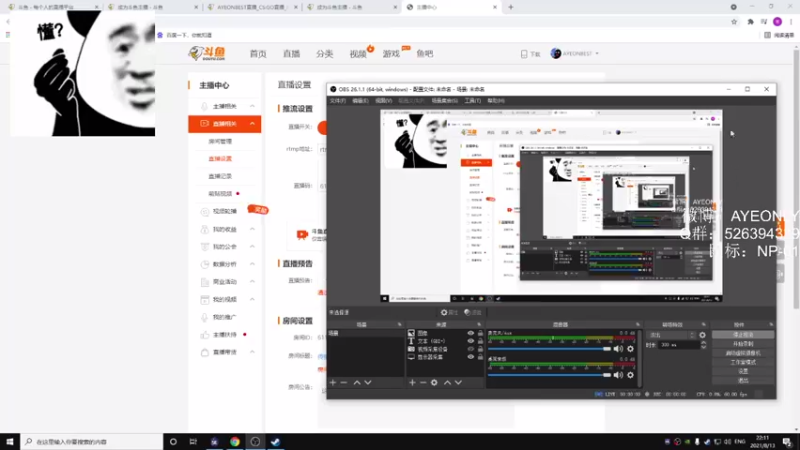The height and width of the screenshot is (450, 800).
Task: Adjust the desktop audio volume slider
Action: coord(549,375)
